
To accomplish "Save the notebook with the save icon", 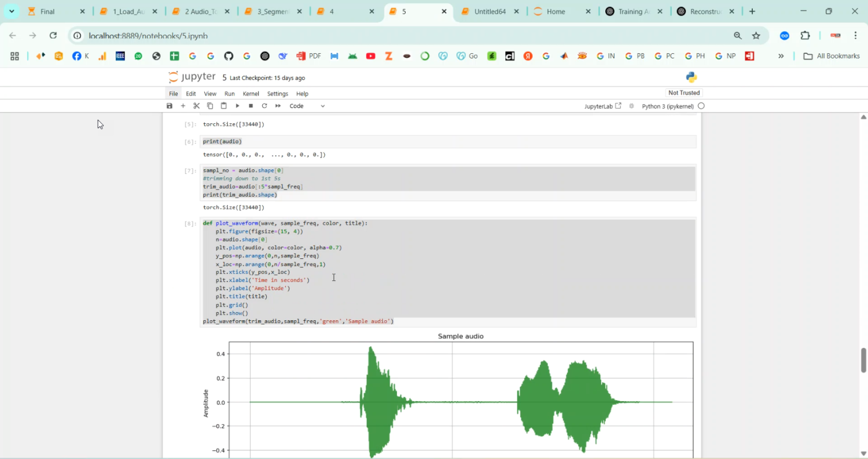I will click(170, 106).
